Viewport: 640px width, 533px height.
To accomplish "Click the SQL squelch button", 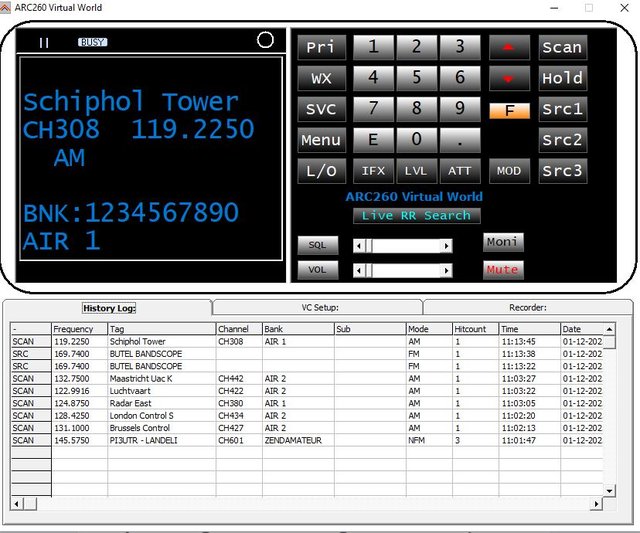I will pos(318,245).
